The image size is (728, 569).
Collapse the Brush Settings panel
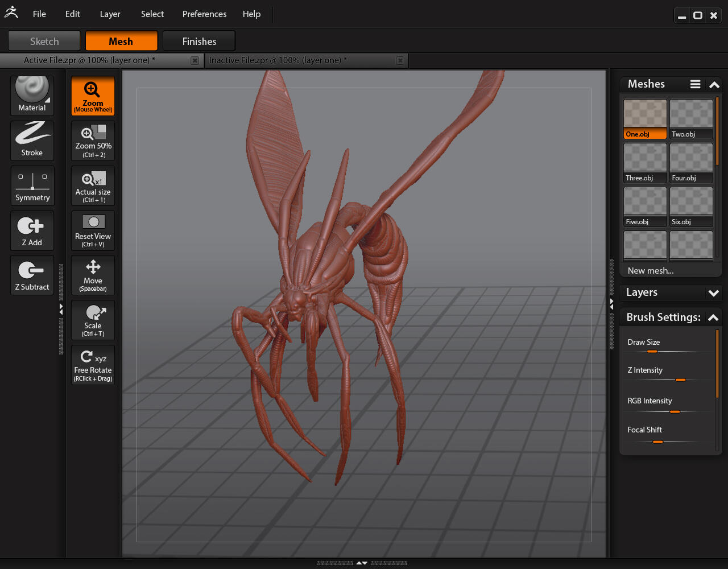coord(713,318)
